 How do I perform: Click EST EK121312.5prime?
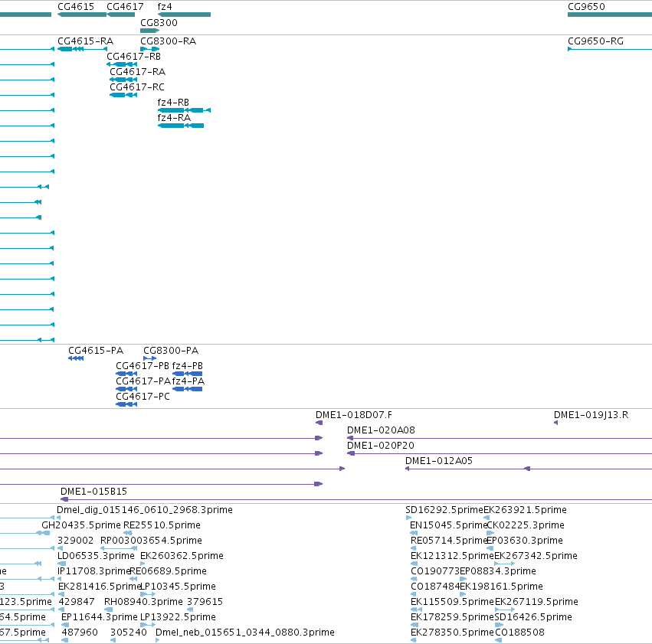452,556
